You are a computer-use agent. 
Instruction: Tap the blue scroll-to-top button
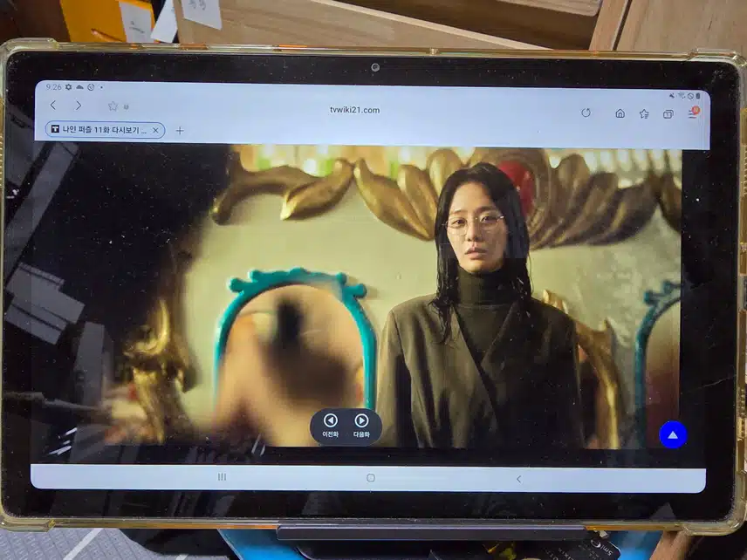coord(673,434)
